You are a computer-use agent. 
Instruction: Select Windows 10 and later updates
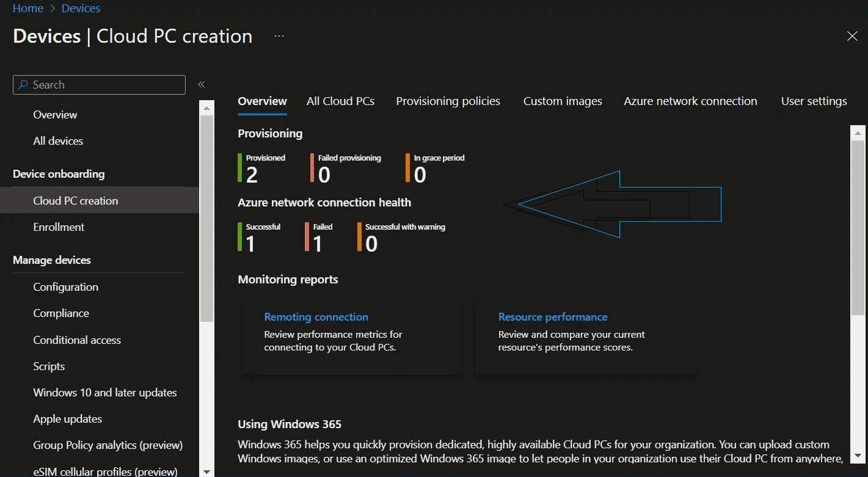tap(104, 392)
